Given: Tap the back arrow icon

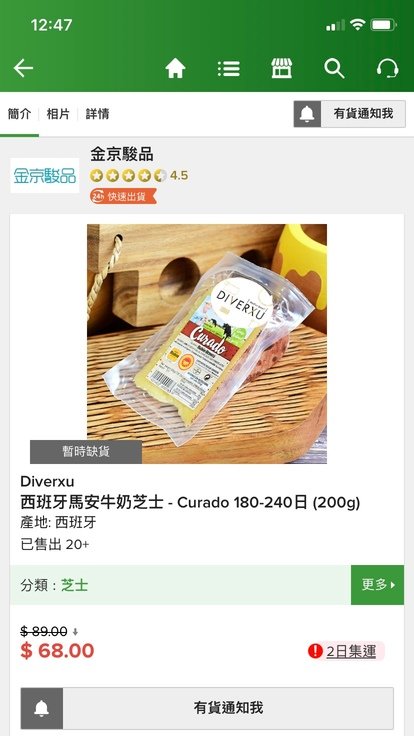Looking at the screenshot, I should point(23,69).
